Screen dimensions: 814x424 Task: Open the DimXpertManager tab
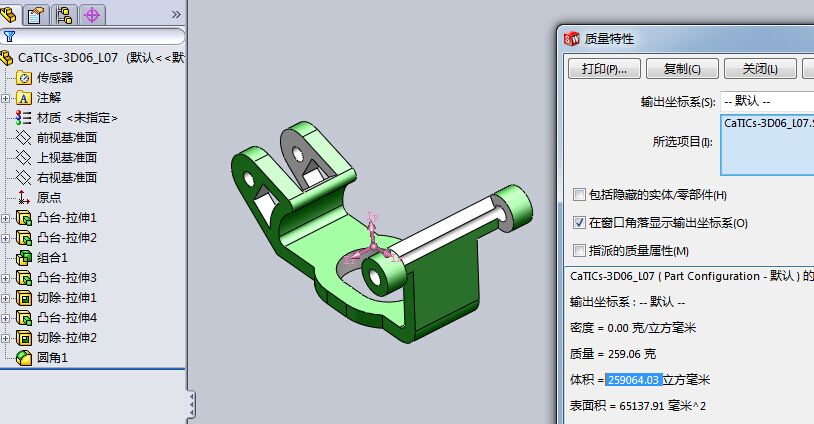click(x=92, y=15)
